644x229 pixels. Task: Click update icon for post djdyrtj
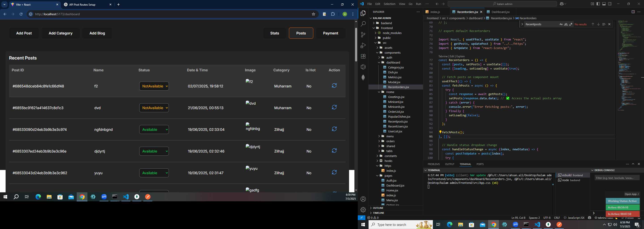pos(334,151)
